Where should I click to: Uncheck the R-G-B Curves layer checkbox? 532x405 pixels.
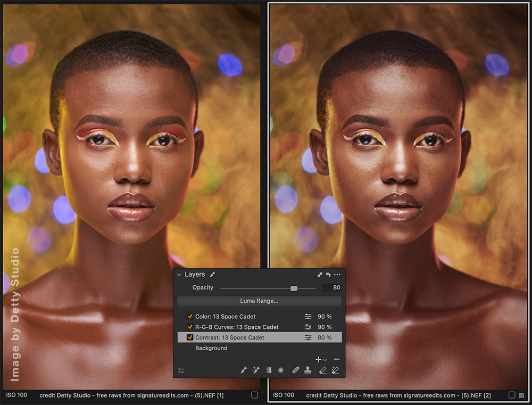click(x=190, y=327)
